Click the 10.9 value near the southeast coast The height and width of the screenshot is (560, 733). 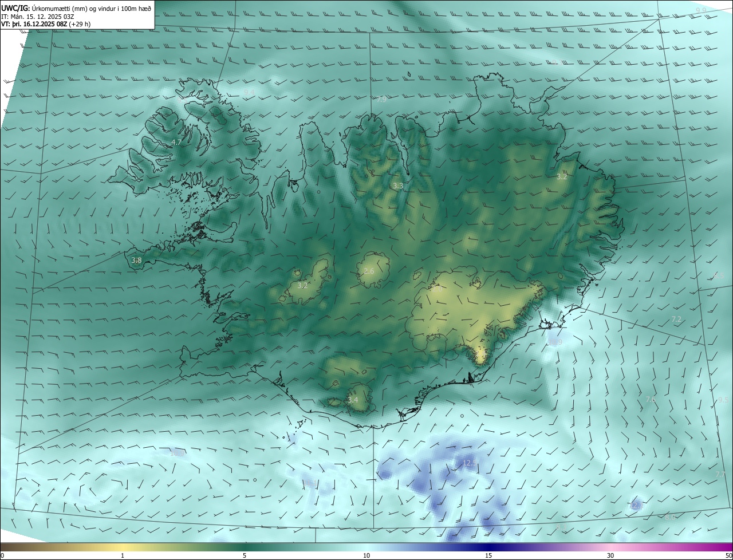555,342
